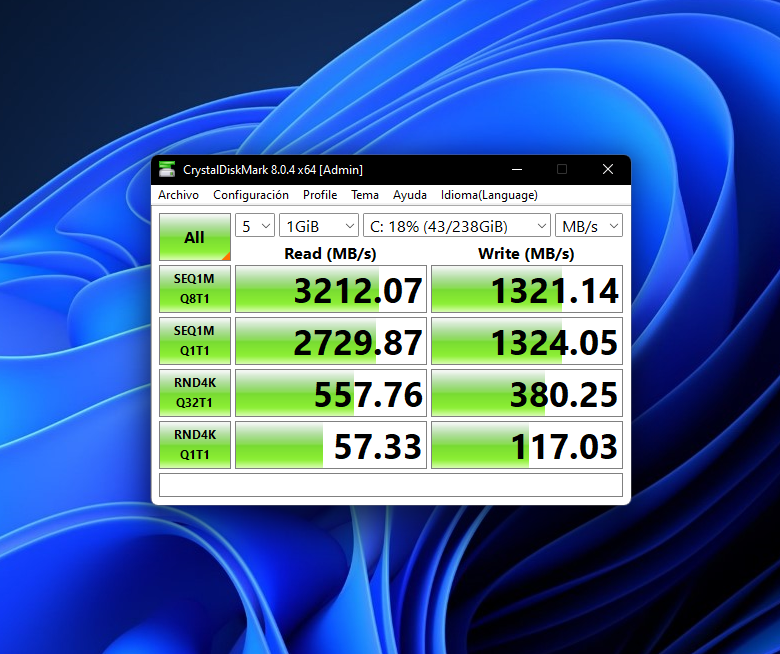The width and height of the screenshot is (780, 654).
Task: Run the RND4K Q32T1 test
Action: pos(194,393)
